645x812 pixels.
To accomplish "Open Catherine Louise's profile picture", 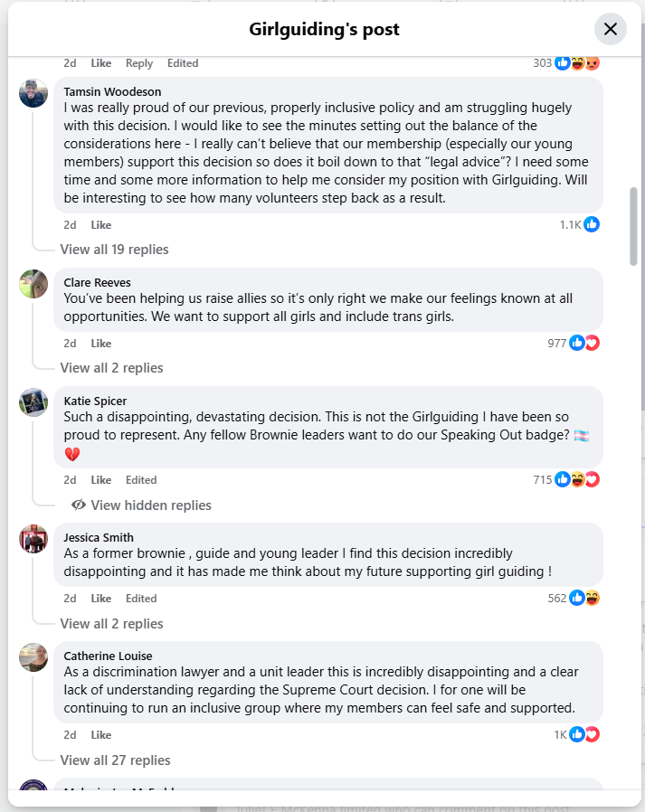I will tap(33, 657).
